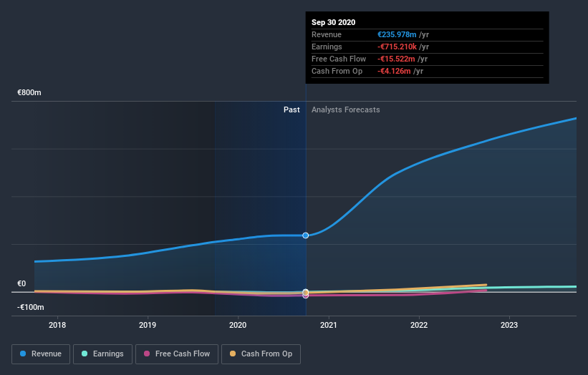Click the 2019 x-axis label
588x375 pixels.
point(148,325)
